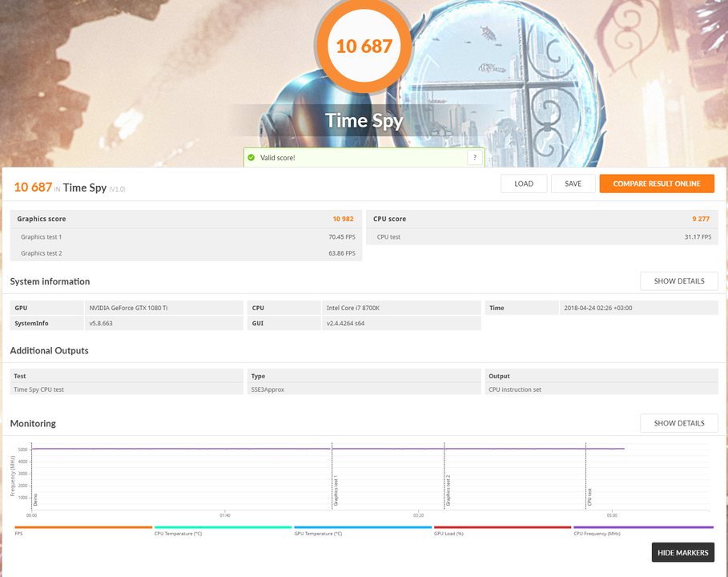Screen dimensions: 728x577
Task: Click the Graphics score value 10 982
Action: coord(343,219)
